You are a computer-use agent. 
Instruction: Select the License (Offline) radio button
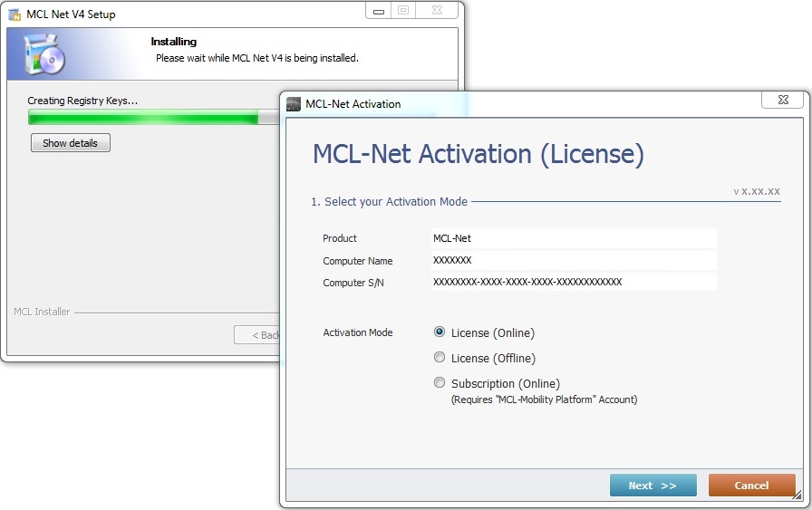click(440, 357)
